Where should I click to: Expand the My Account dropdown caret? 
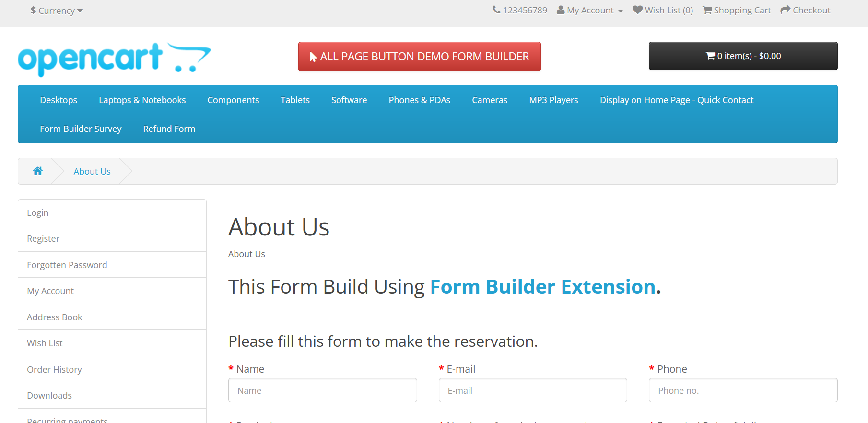(621, 11)
